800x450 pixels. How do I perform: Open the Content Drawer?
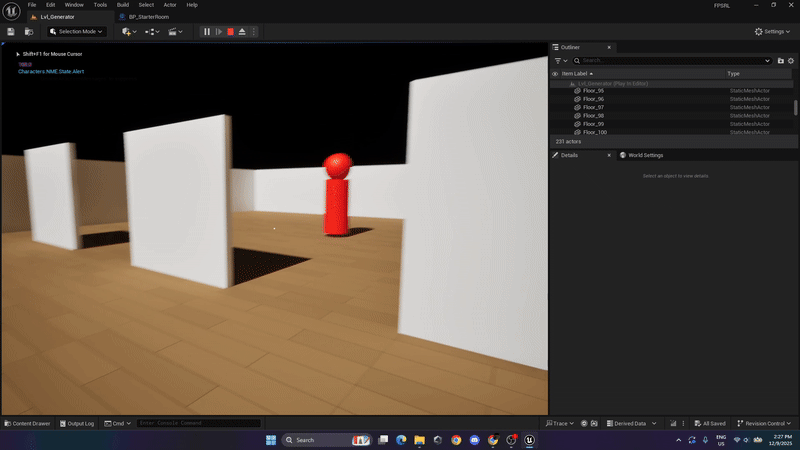pyautogui.click(x=28, y=423)
